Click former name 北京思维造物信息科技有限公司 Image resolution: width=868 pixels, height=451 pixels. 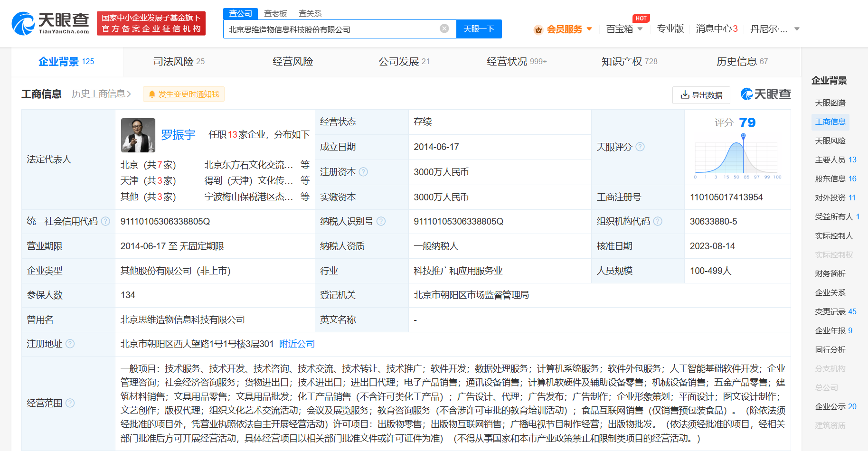(183, 319)
